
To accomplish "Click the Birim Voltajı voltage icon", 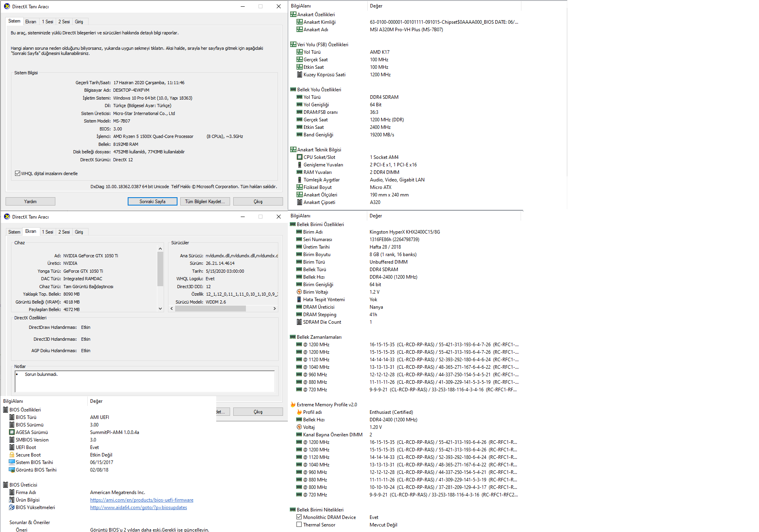I will click(299, 292).
